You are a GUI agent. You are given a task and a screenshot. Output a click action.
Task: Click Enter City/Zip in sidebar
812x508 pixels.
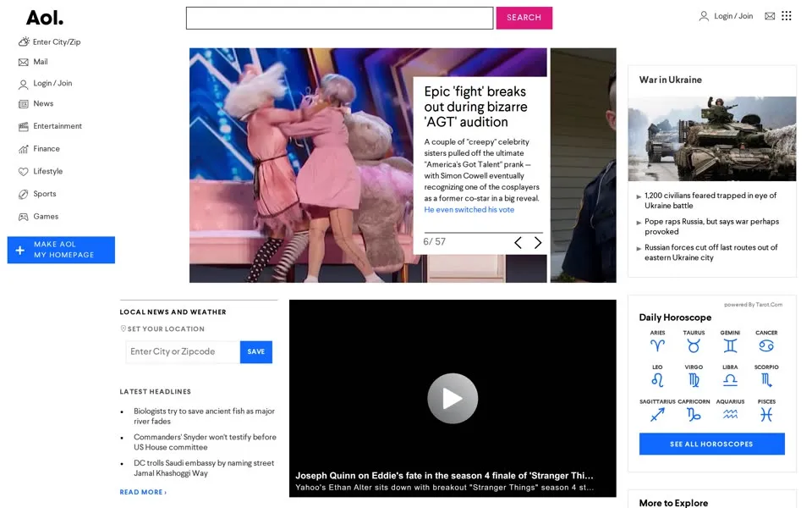pyautogui.click(x=57, y=42)
